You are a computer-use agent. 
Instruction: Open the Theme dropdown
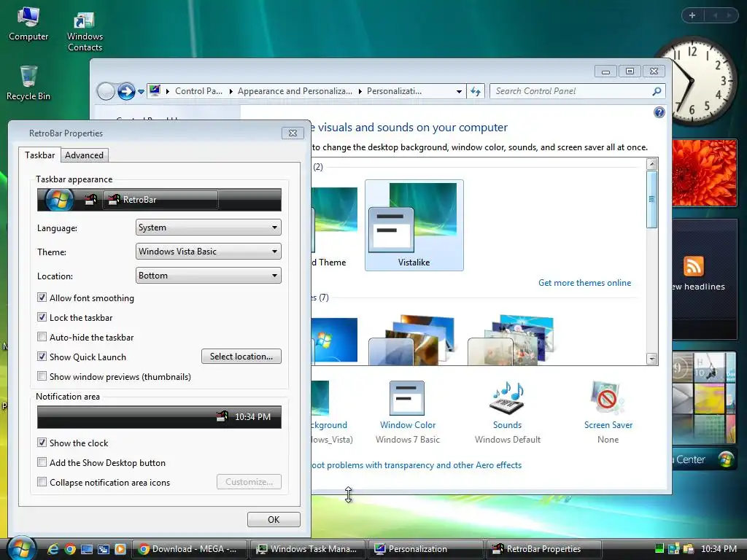click(x=208, y=252)
